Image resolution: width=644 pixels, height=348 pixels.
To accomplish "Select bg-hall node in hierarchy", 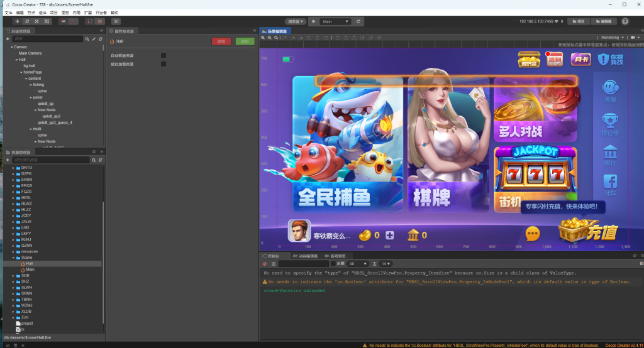I will pyautogui.click(x=29, y=66).
